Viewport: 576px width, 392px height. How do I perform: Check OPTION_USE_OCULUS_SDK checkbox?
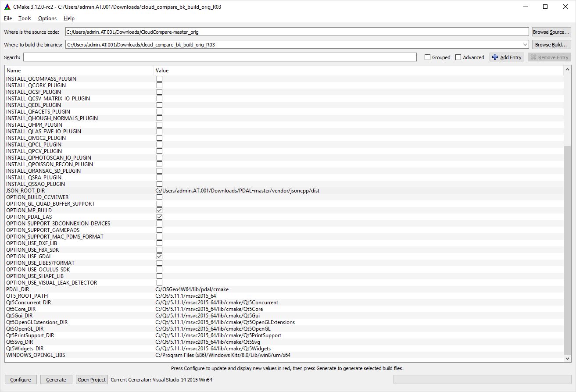[x=159, y=270]
